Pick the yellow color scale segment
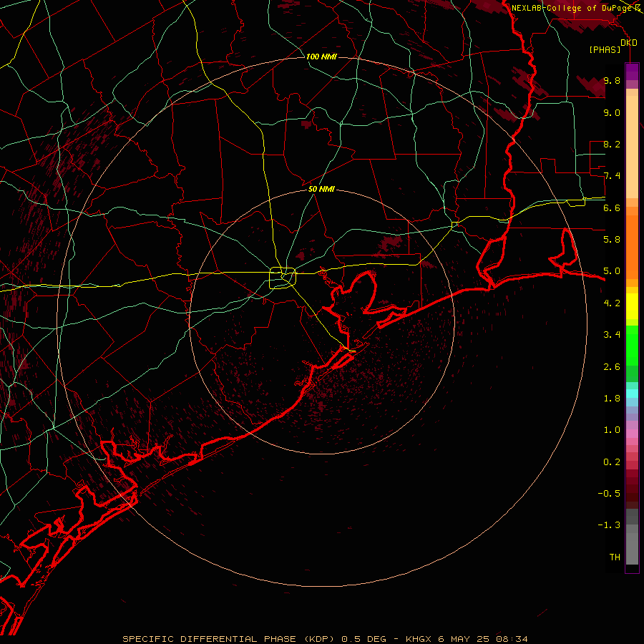The image size is (644, 644). tap(632, 306)
